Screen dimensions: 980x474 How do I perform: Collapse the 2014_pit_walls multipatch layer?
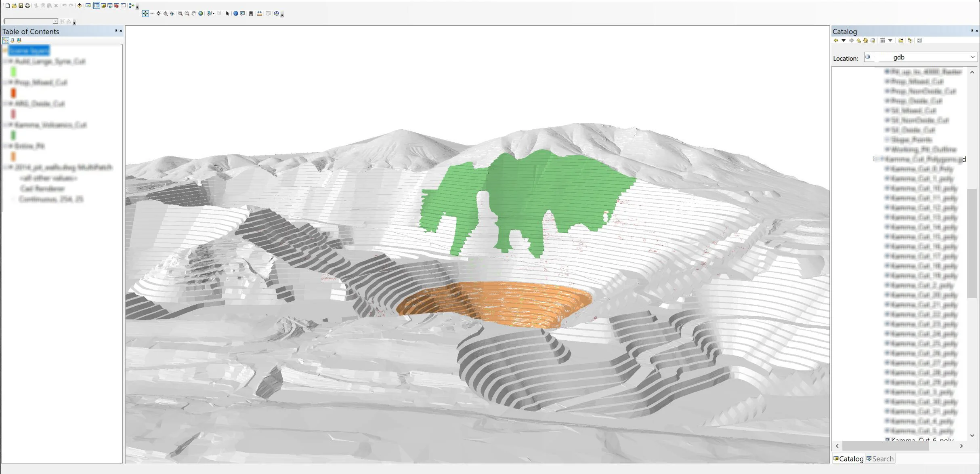point(6,167)
